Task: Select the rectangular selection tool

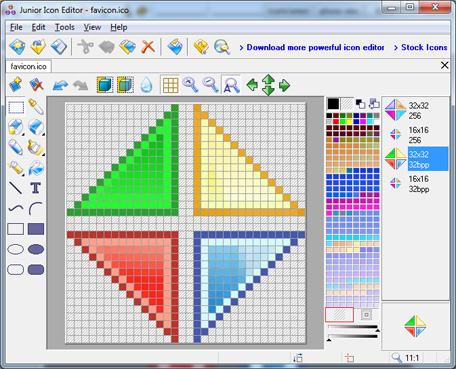Action: 16,107
